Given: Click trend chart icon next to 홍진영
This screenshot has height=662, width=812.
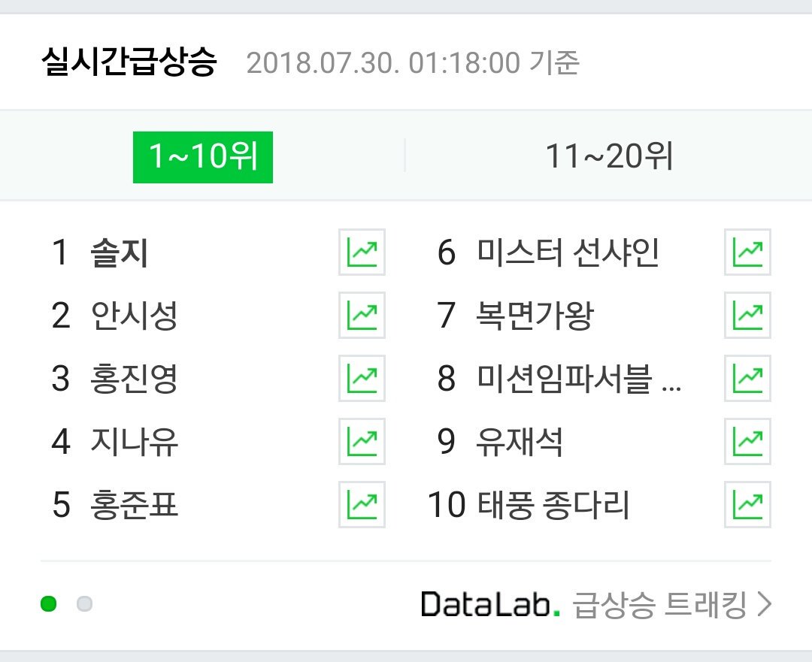Looking at the screenshot, I should [x=362, y=379].
